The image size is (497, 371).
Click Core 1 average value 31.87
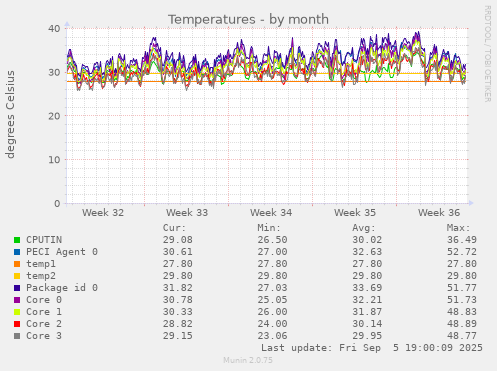click(367, 312)
